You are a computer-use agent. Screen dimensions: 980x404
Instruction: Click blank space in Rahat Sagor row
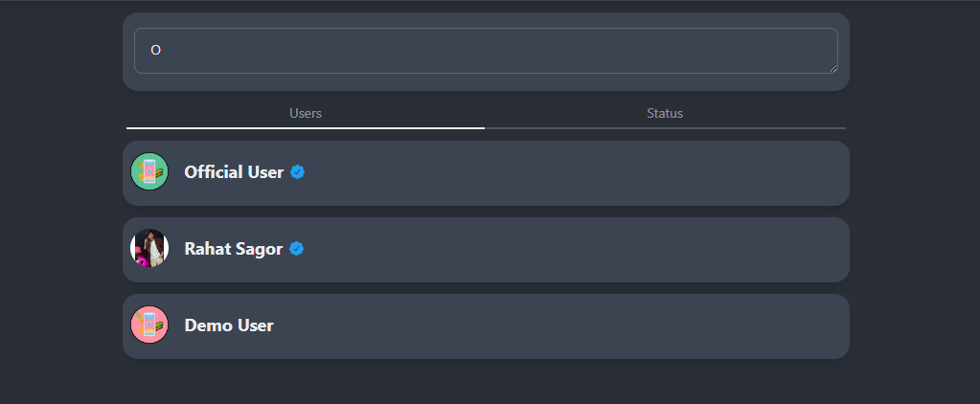[x=575, y=250]
